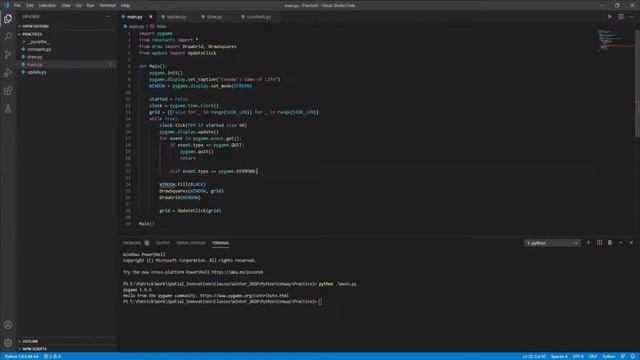The height and width of the screenshot is (360, 640).
Task: Open notifications bell in status bar
Action: pos(633,356)
